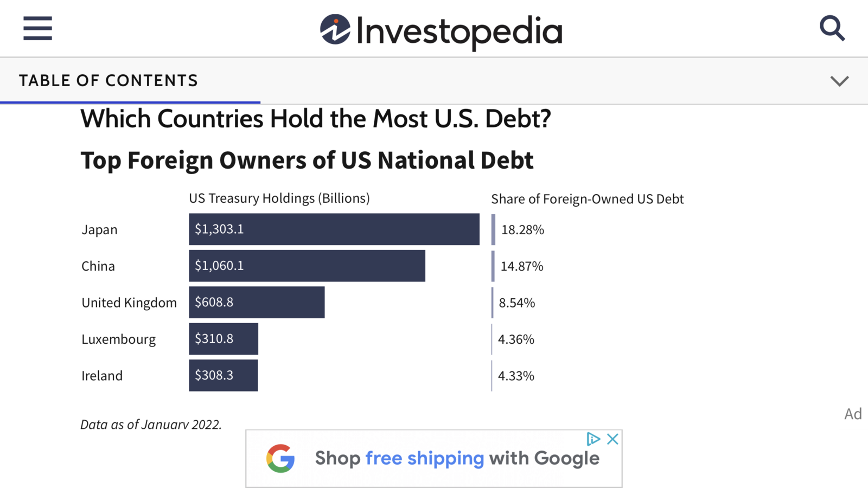The image size is (868, 488).
Task: Click the Ireland $308.3 bar
Action: (x=224, y=375)
